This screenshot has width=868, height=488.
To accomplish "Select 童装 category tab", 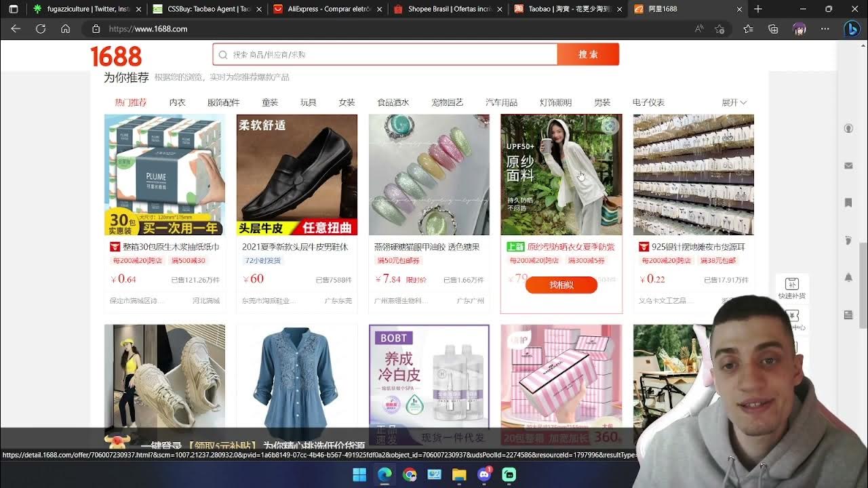I will tap(270, 102).
